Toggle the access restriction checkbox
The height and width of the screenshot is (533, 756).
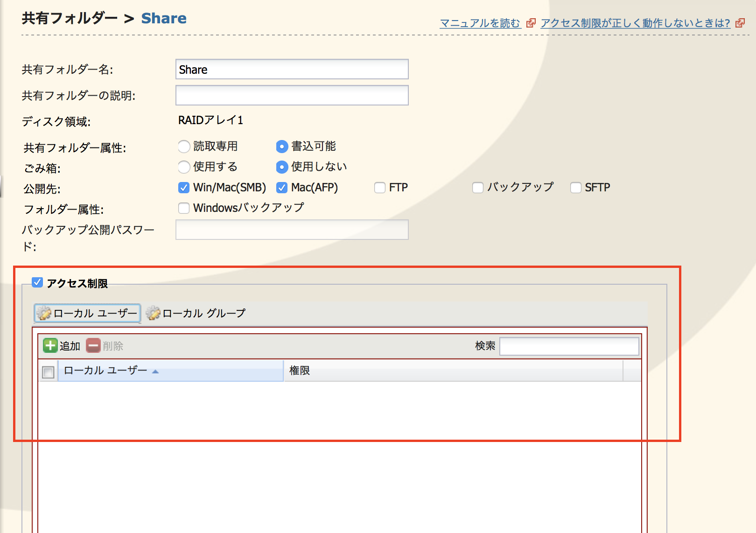point(37,283)
